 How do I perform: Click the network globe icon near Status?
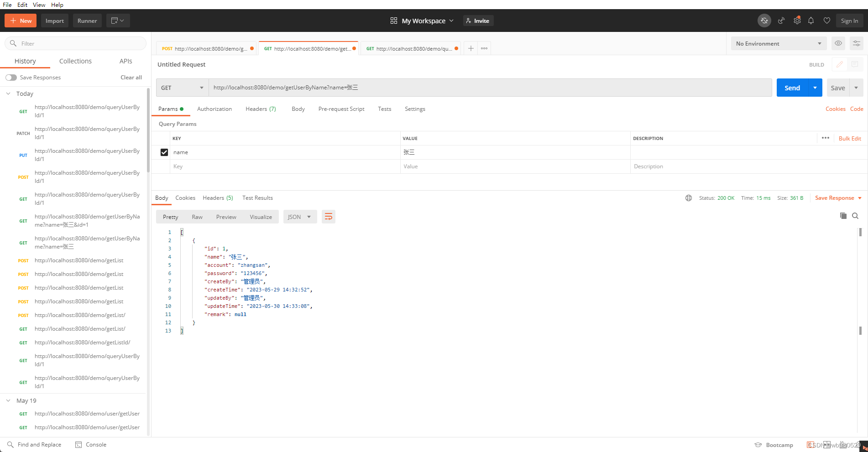pos(689,198)
